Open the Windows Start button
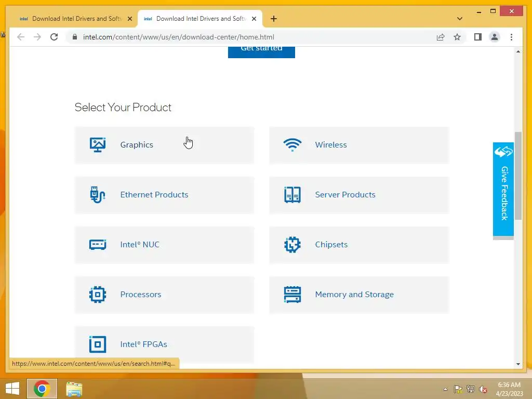This screenshot has height=399, width=532. [12, 389]
